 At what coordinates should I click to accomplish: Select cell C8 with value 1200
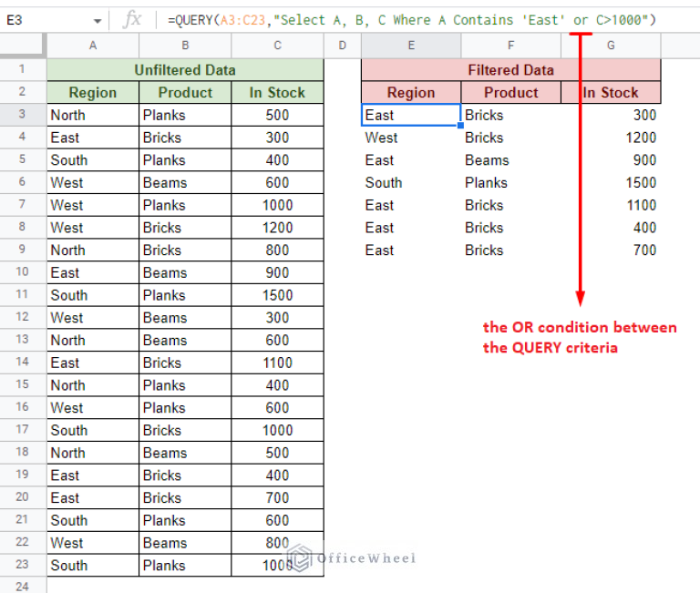[277, 228]
